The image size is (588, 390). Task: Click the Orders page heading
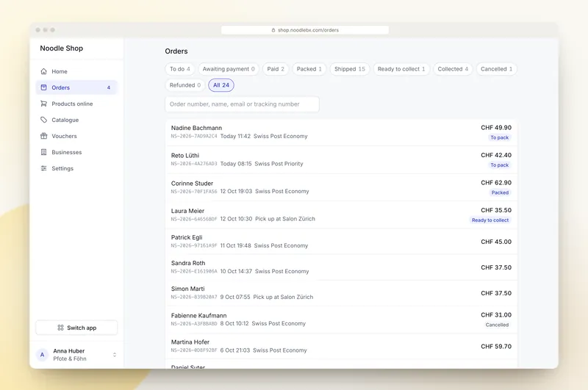[x=176, y=51]
